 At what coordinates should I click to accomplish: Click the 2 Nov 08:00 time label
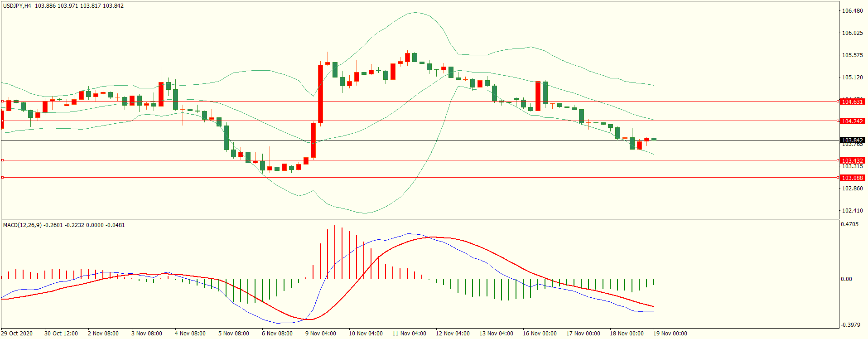(x=103, y=334)
